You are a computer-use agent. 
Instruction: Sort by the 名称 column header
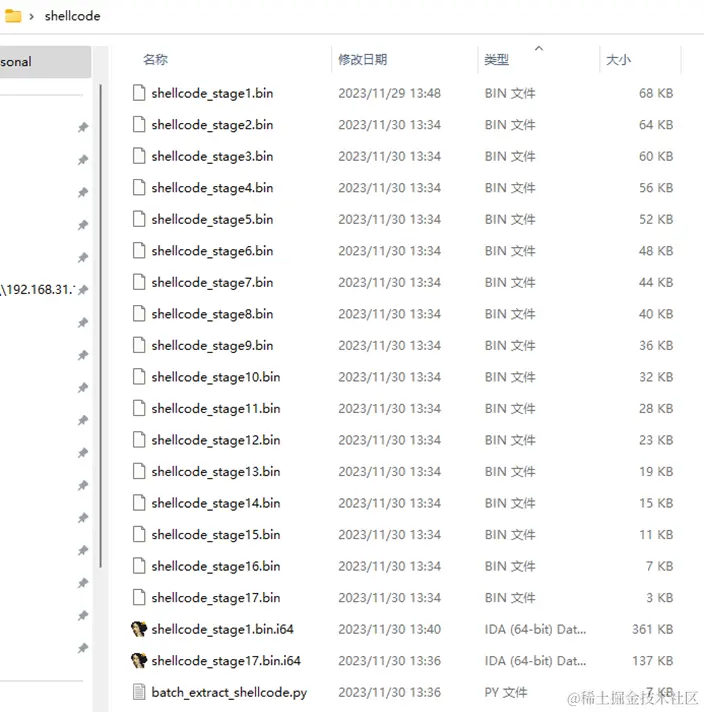(155, 59)
